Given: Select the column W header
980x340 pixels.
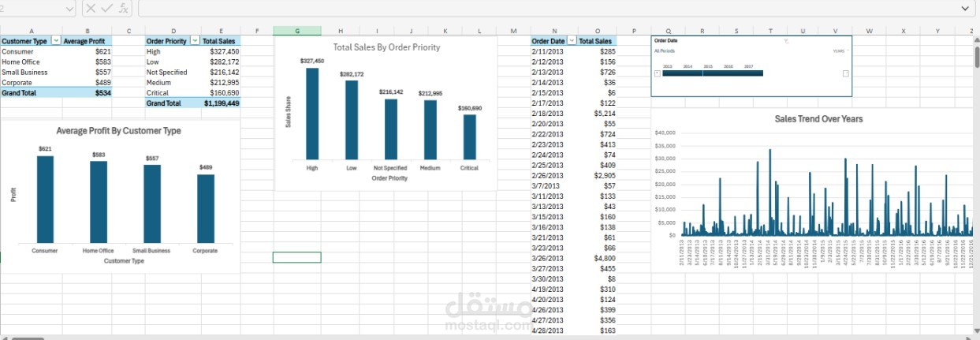Looking at the screenshot, I should point(869,31).
